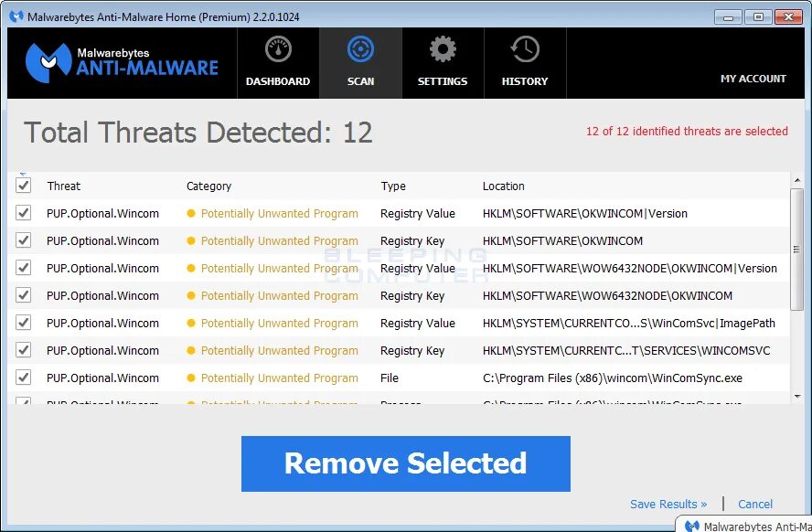Uncheck threat with location HKLM\SOFTWARE\OKWINCOM
This screenshot has height=532, width=812.
pos(23,240)
